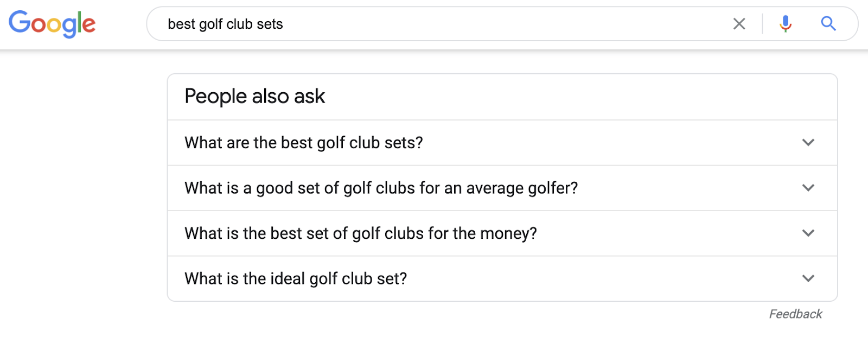Open question text 'What are the best golf club sets?'

pos(303,143)
